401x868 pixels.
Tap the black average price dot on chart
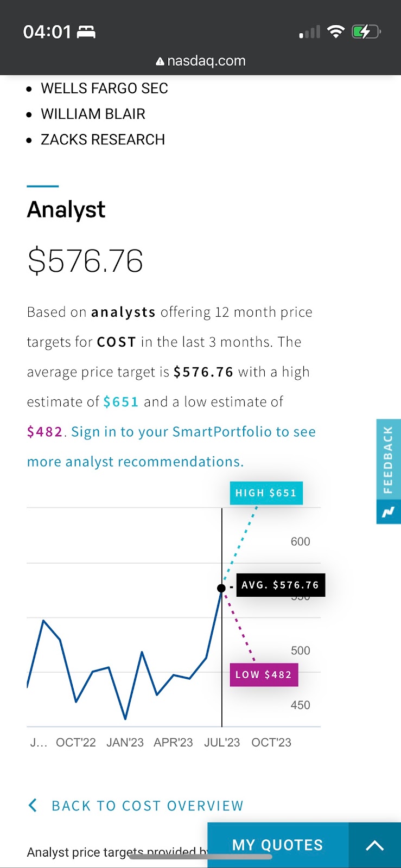[x=221, y=588]
